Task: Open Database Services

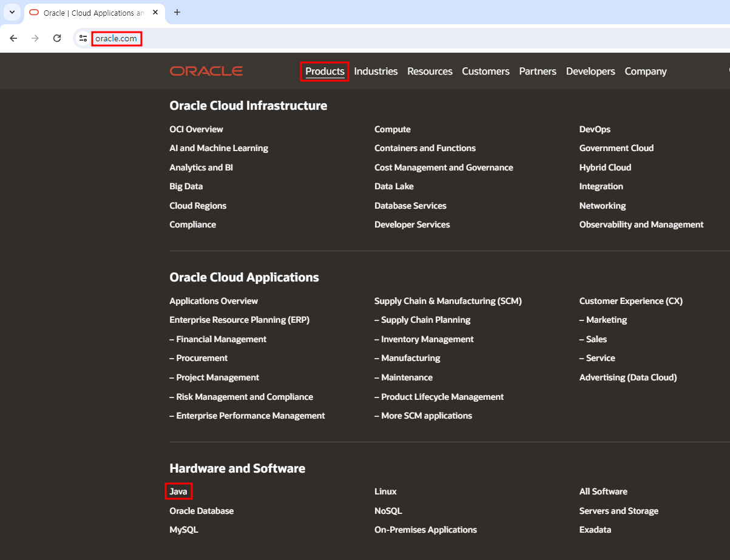Action: coord(410,206)
